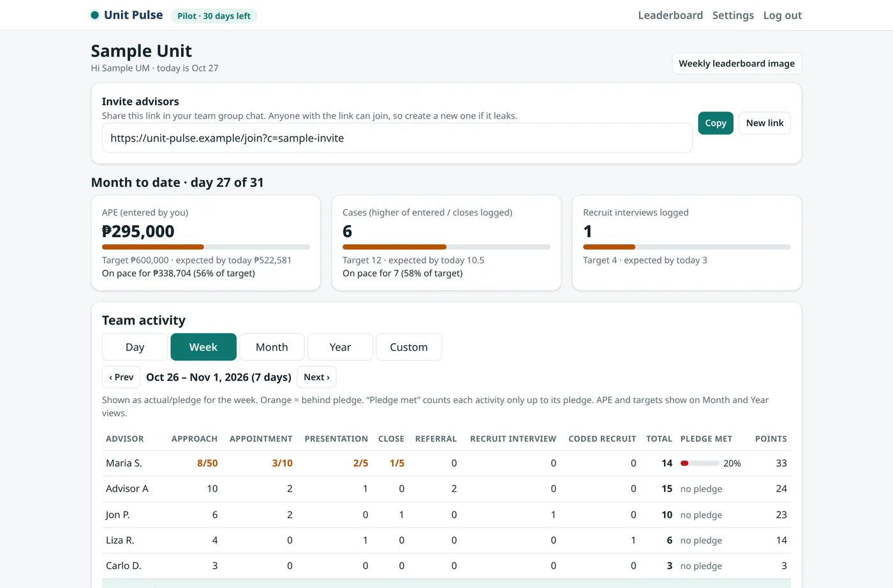Click the Liza R. advisor name
The width and height of the screenshot is (893, 588).
click(120, 540)
